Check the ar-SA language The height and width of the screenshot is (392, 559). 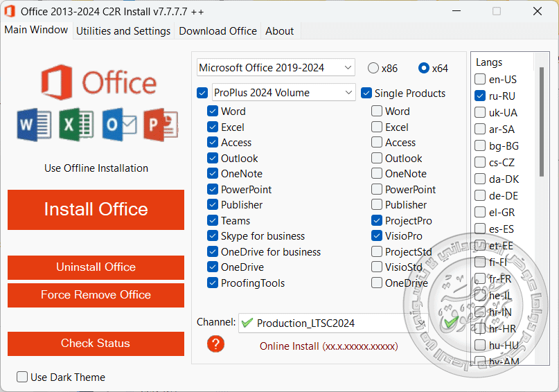coord(480,129)
